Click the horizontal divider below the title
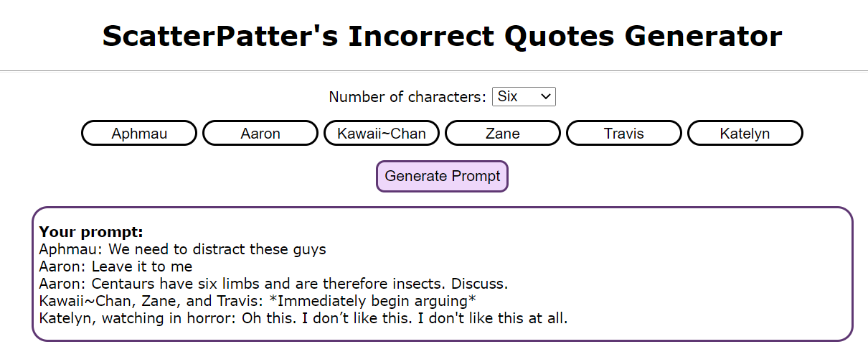 coord(434,71)
